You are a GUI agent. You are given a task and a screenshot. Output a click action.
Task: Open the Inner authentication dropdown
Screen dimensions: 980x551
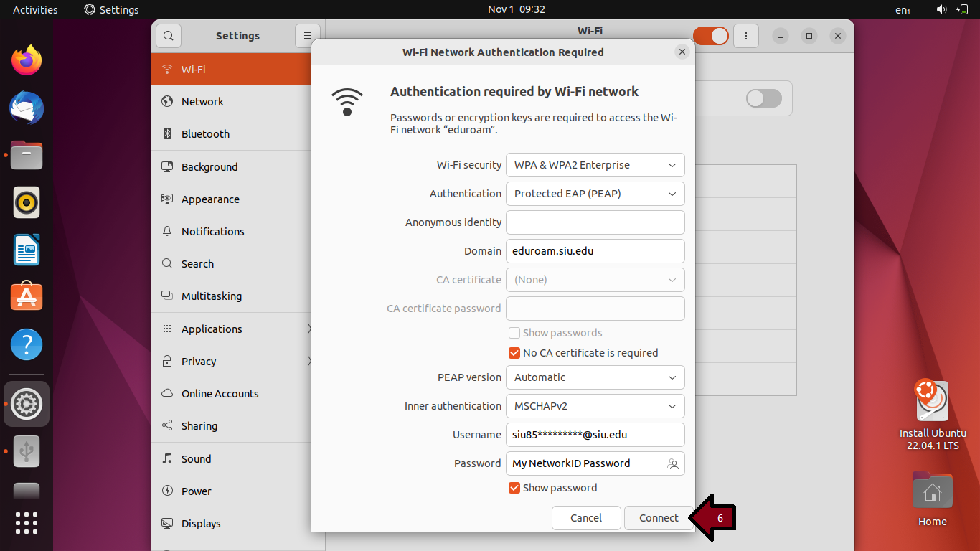coord(595,406)
